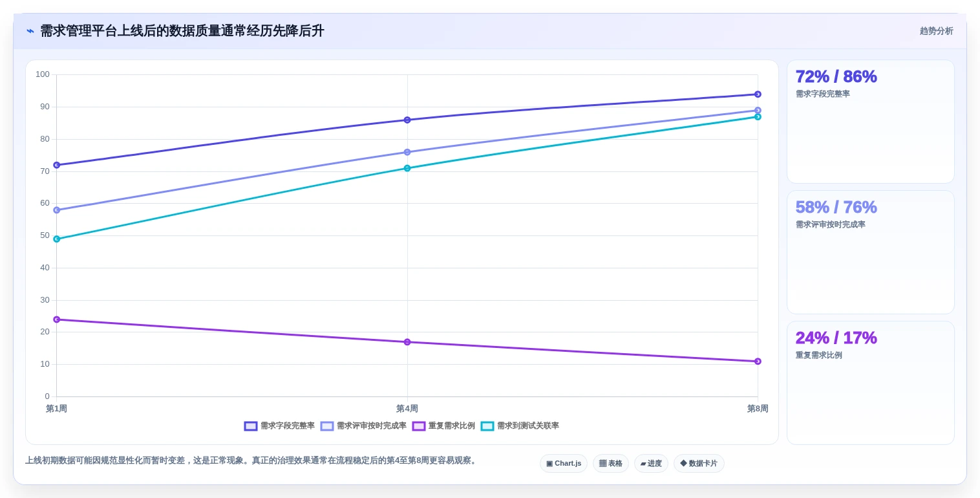Viewport: 980px width, 498px height.
Task: Click 需求到测试关联率 point at 第8周
Action: click(x=758, y=117)
